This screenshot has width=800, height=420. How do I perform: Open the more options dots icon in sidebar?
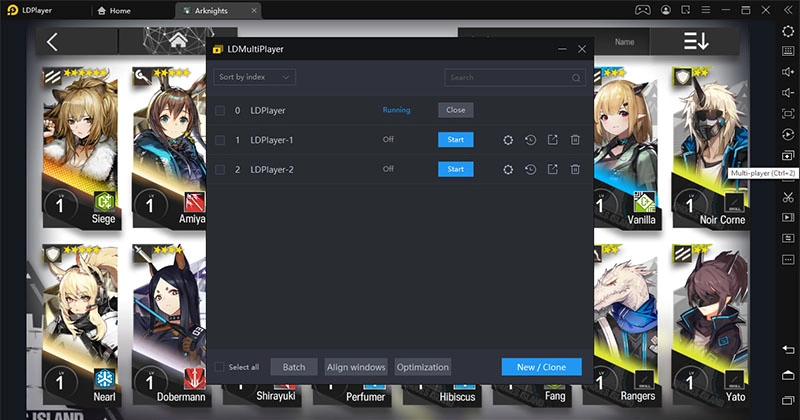(x=788, y=259)
